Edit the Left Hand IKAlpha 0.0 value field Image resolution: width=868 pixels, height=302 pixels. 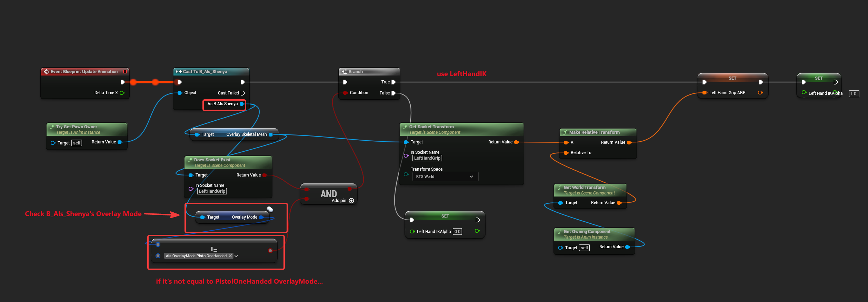457,232
